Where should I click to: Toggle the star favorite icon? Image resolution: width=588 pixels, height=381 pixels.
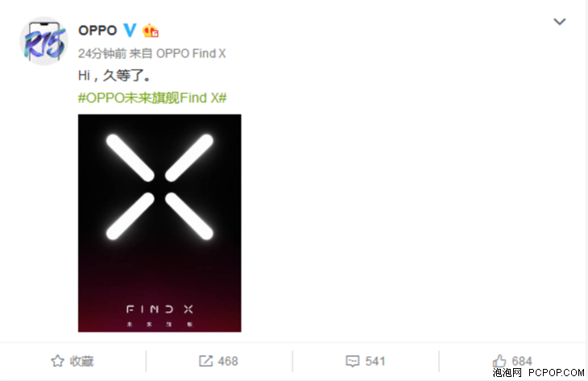click(x=57, y=361)
